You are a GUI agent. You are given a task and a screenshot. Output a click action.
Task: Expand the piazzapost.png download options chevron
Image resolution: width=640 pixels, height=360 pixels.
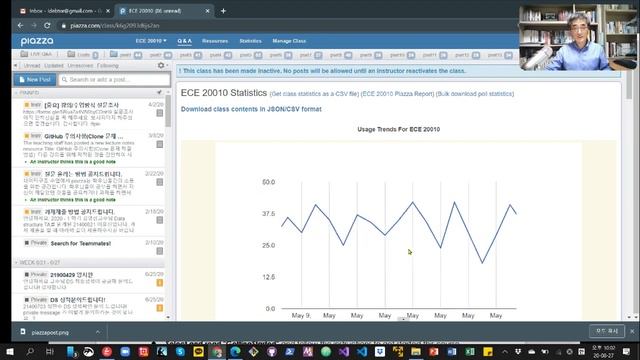98,332
